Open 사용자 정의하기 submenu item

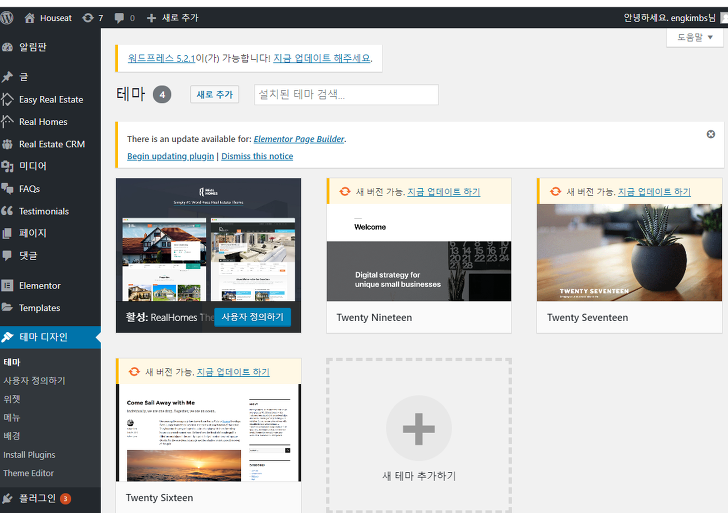pyautogui.click(x=34, y=381)
